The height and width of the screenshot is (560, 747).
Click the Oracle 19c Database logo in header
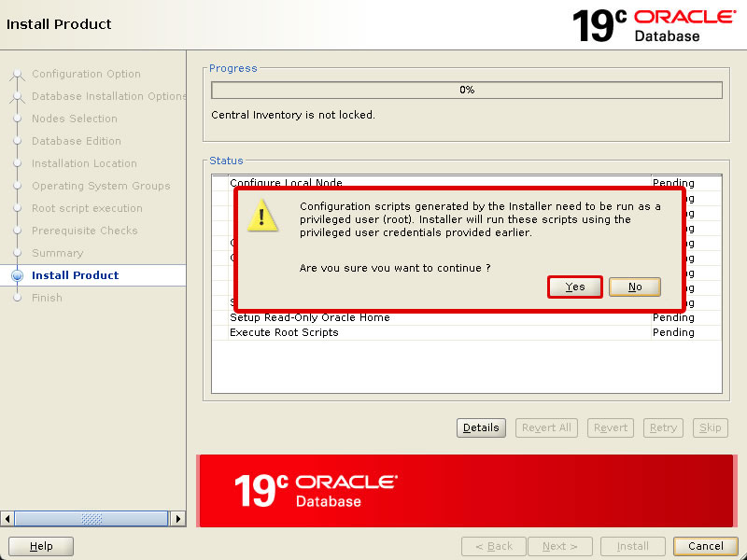click(x=655, y=26)
